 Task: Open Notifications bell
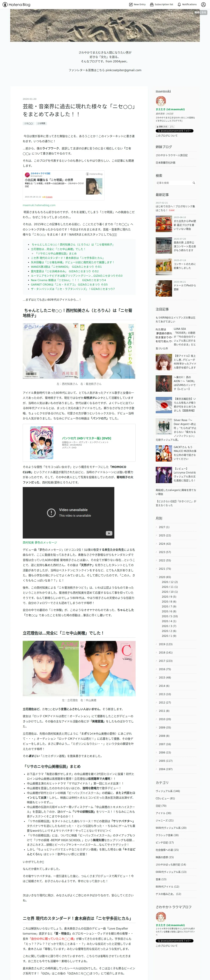pyautogui.click(x=187, y=5)
